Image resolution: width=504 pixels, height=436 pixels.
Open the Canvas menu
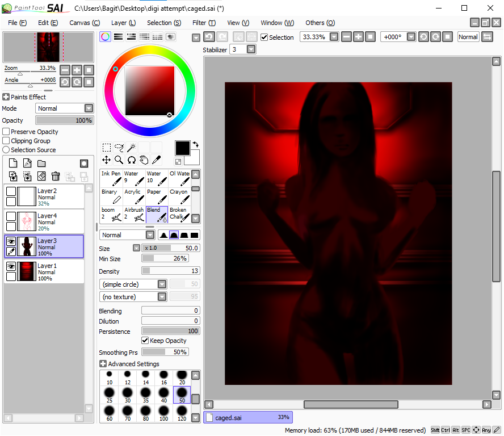pyautogui.click(x=85, y=23)
